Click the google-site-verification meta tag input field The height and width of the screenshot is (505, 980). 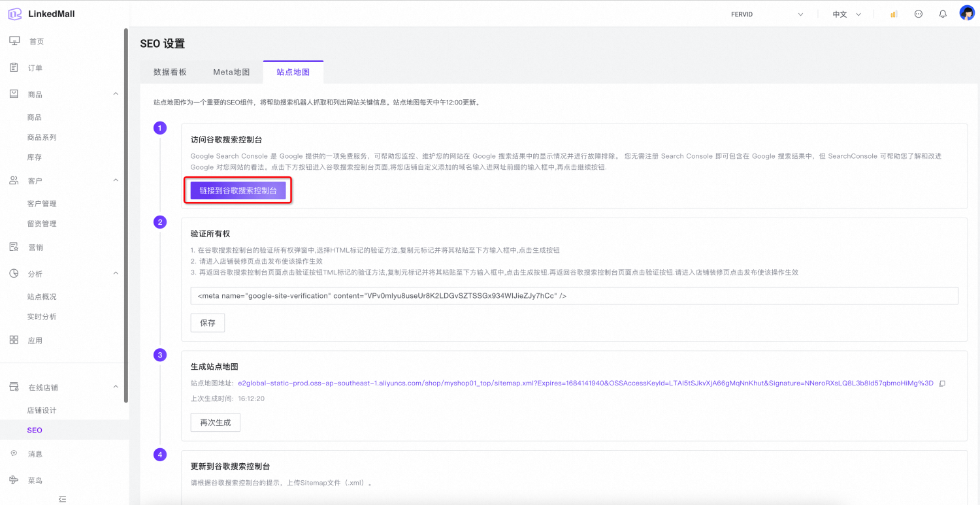574,296
